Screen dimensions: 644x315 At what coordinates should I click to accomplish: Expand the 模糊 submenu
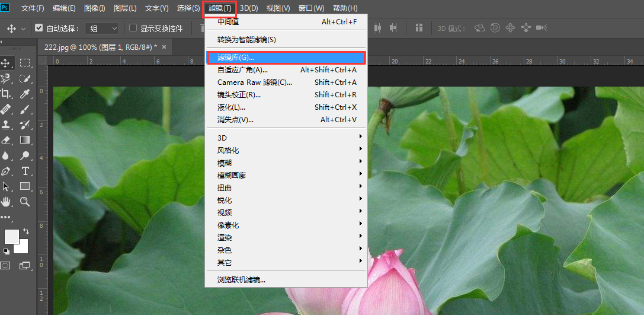click(286, 163)
